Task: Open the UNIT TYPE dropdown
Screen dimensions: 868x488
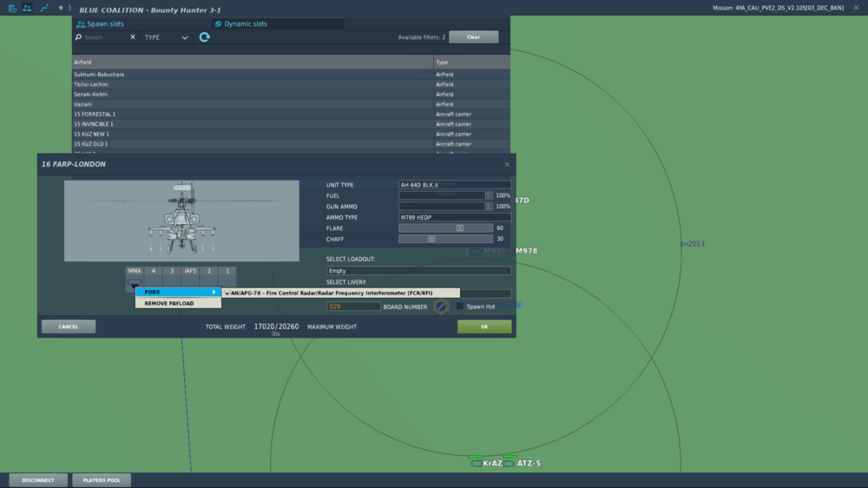Action: click(x=455, y=185)
